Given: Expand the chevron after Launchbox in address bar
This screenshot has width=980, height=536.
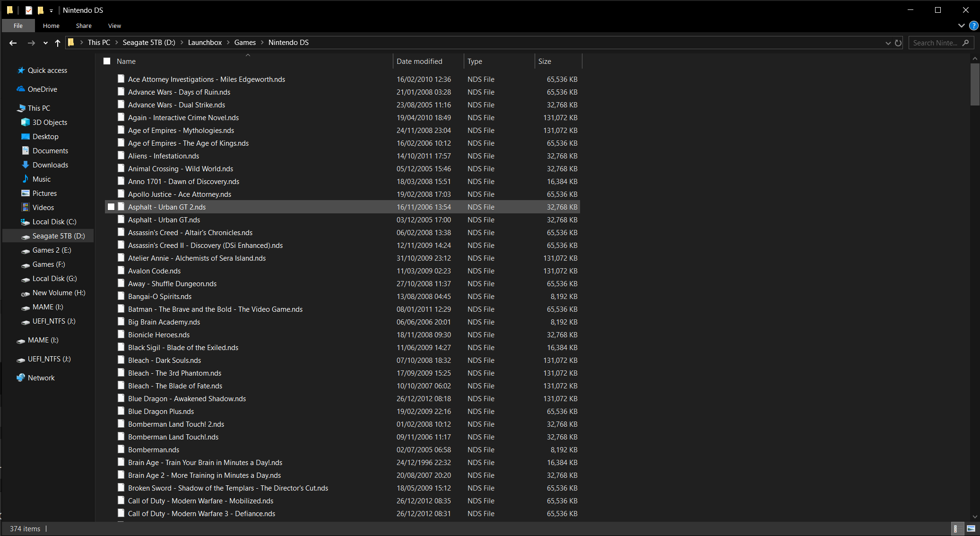Looking at the screenshot, I should [228, 43].
